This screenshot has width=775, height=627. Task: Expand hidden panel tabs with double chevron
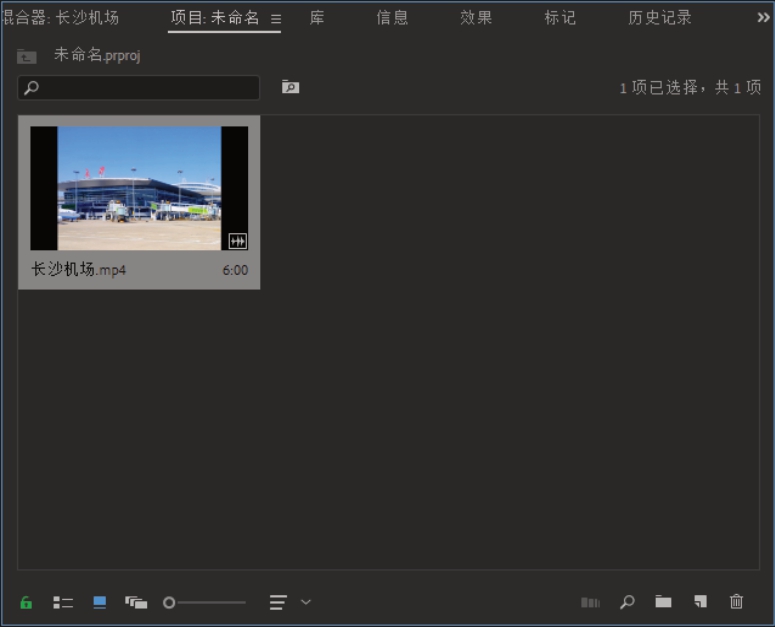point(763,18)
